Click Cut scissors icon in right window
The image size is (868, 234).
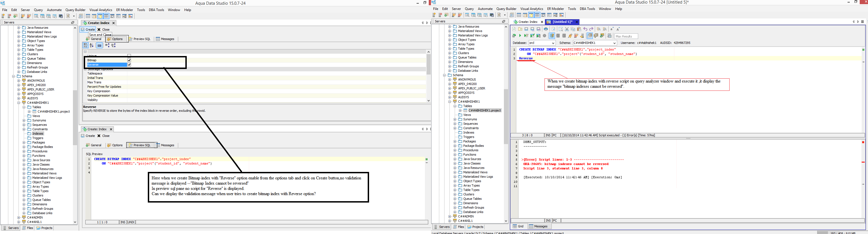click(567, 29)
